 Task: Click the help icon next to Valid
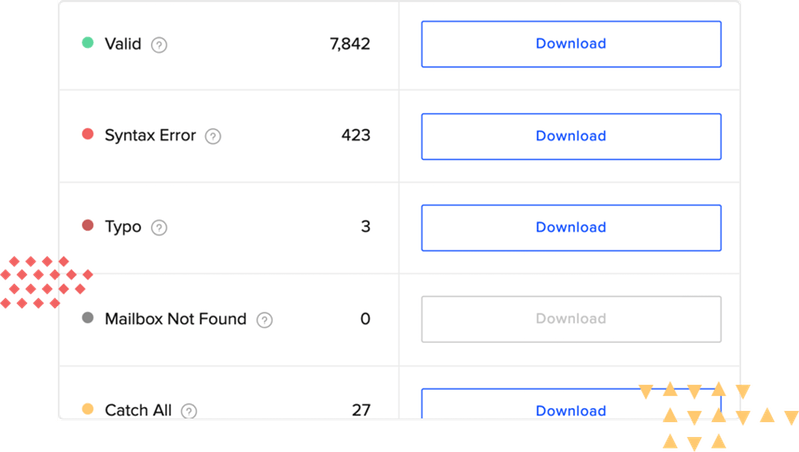(x=159, y=45)
